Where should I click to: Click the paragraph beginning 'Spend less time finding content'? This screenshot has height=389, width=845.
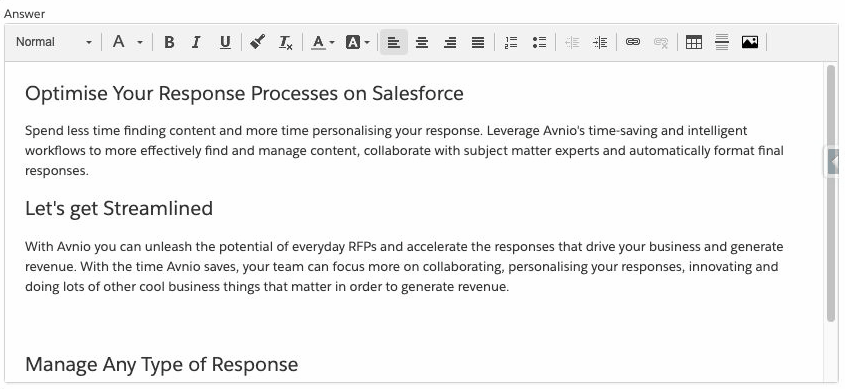click(404, 151)
